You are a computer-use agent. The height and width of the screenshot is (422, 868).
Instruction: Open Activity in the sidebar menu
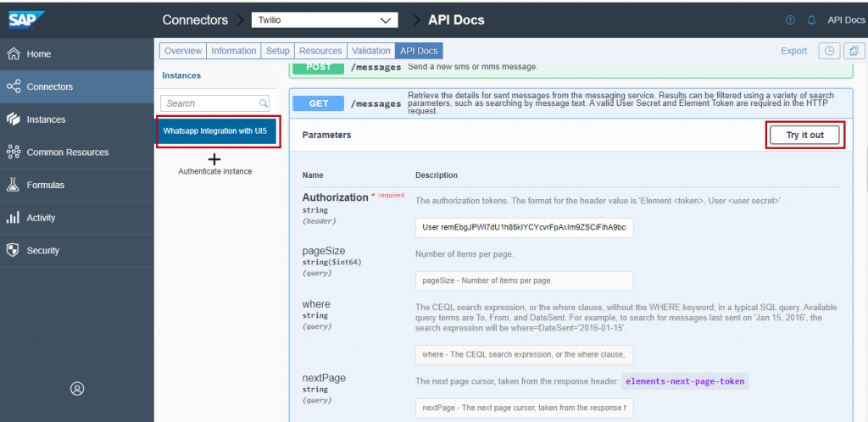[77, 218]
